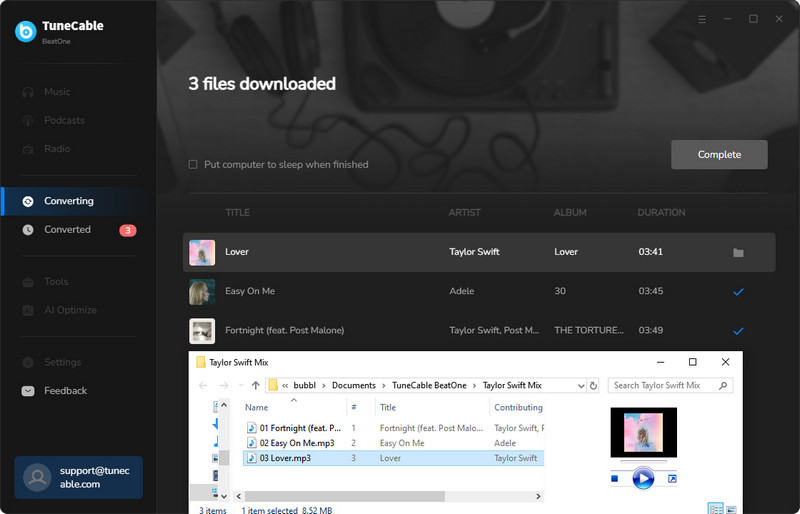Click the Music headphones icon

28,92
